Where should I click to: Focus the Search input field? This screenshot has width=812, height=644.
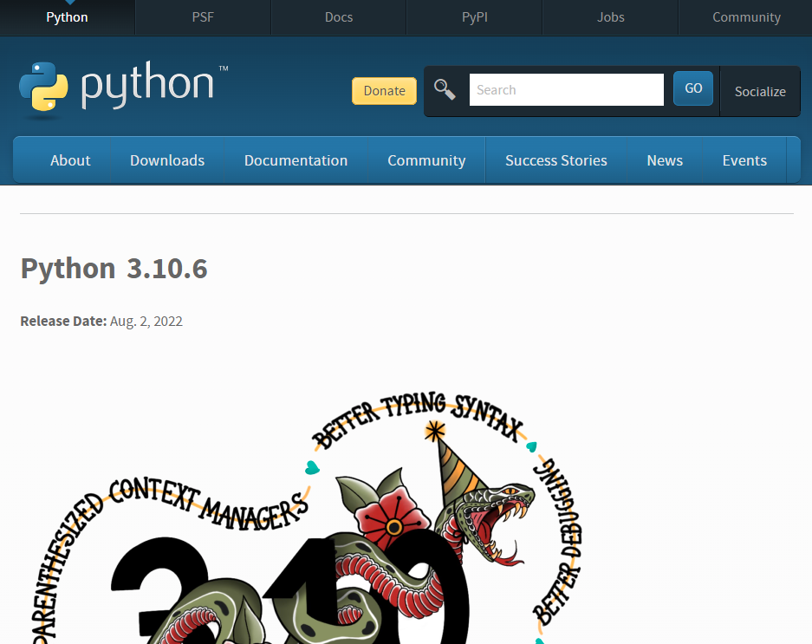coord(567,89)
